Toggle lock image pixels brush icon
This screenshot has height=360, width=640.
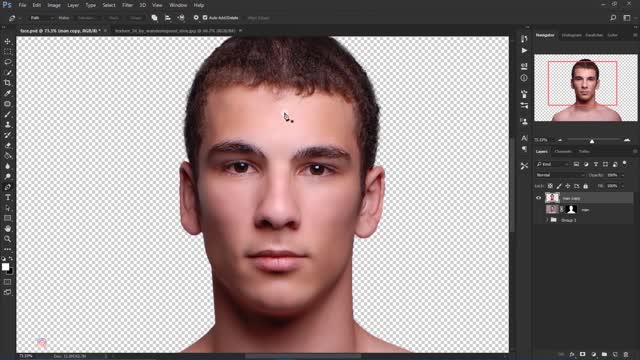coord(559,186)
